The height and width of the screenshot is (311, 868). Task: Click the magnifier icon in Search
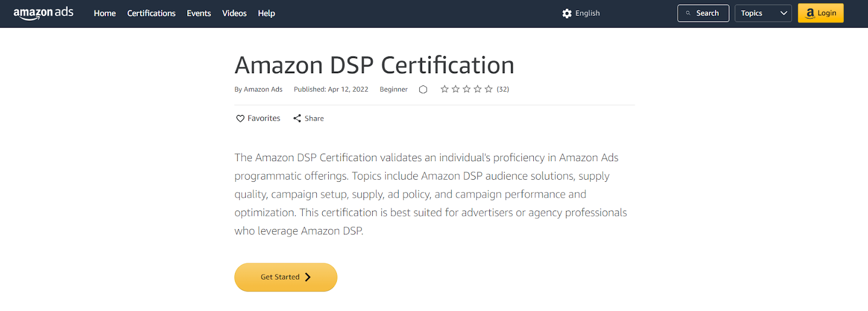(x=688, y=13)
